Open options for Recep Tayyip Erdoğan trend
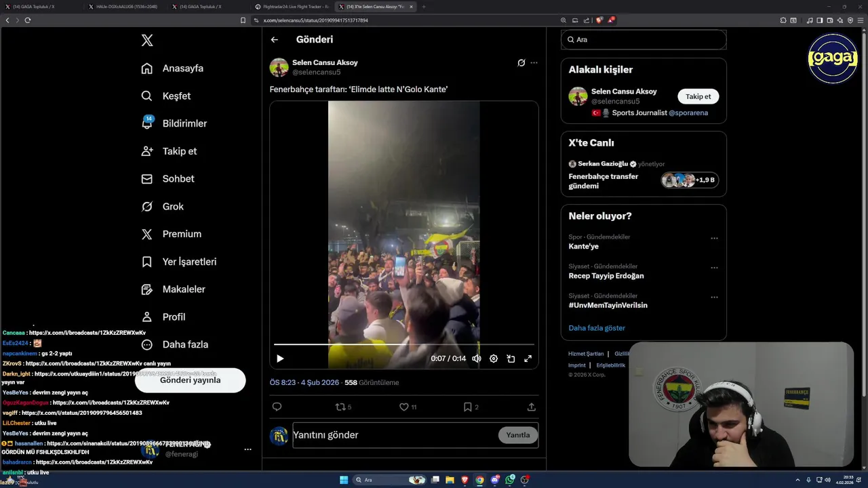 714,268
